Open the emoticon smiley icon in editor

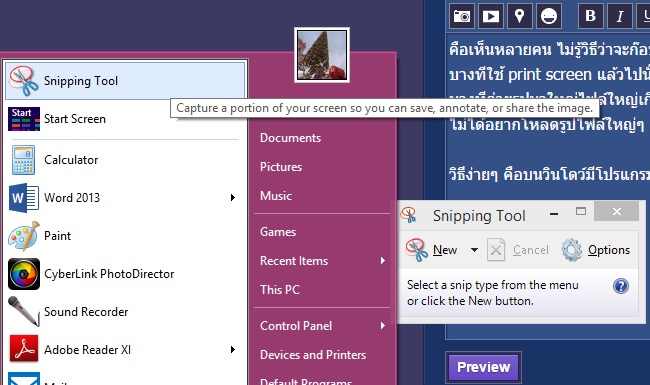(549, 16)
